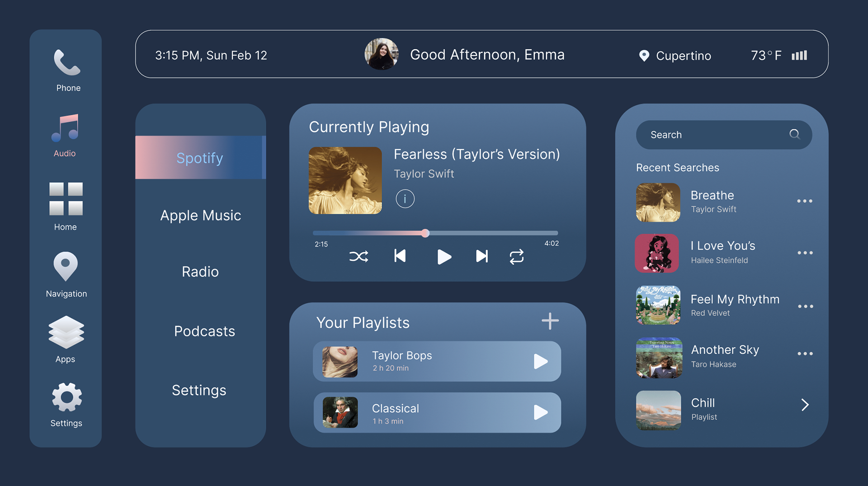Open Taylor Bops playlist thumbnail
Screen dimensions: 868x486
click(x=340, y=362)
